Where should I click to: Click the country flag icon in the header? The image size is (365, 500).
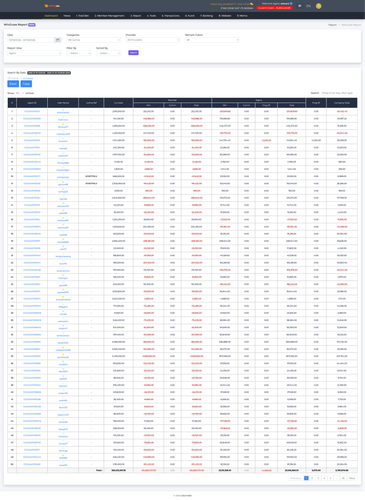click(x=300, y=6)
